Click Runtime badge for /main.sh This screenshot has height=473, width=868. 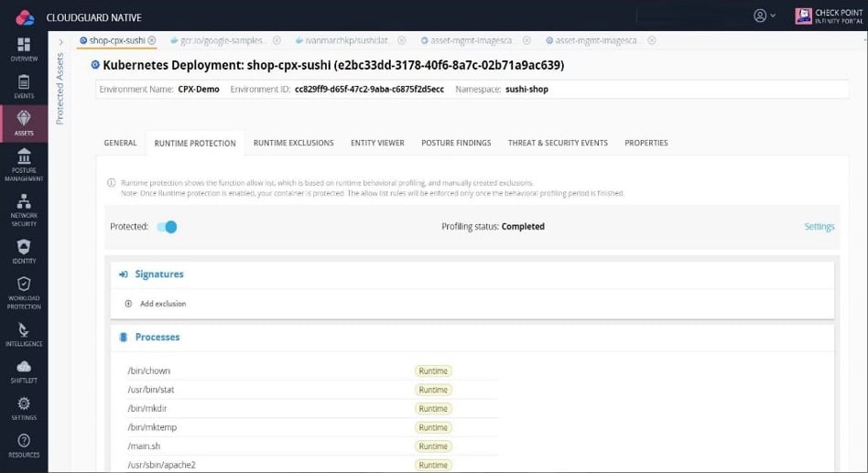pos(433,446)
